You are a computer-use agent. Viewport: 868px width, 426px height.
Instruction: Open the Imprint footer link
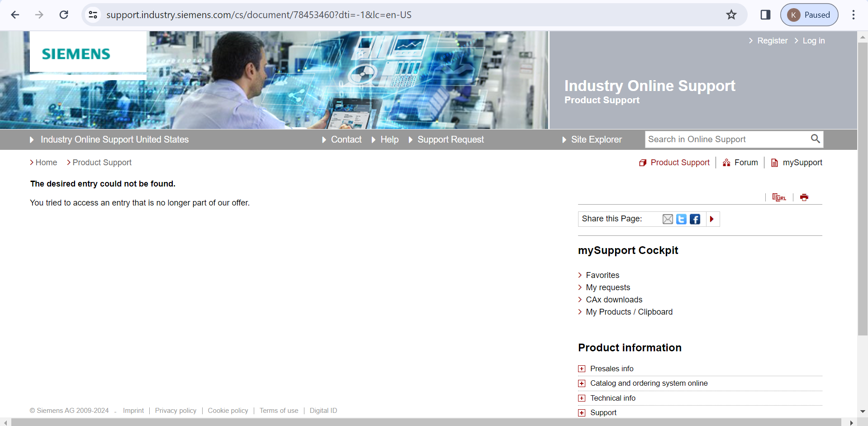(x=133, y=411)
